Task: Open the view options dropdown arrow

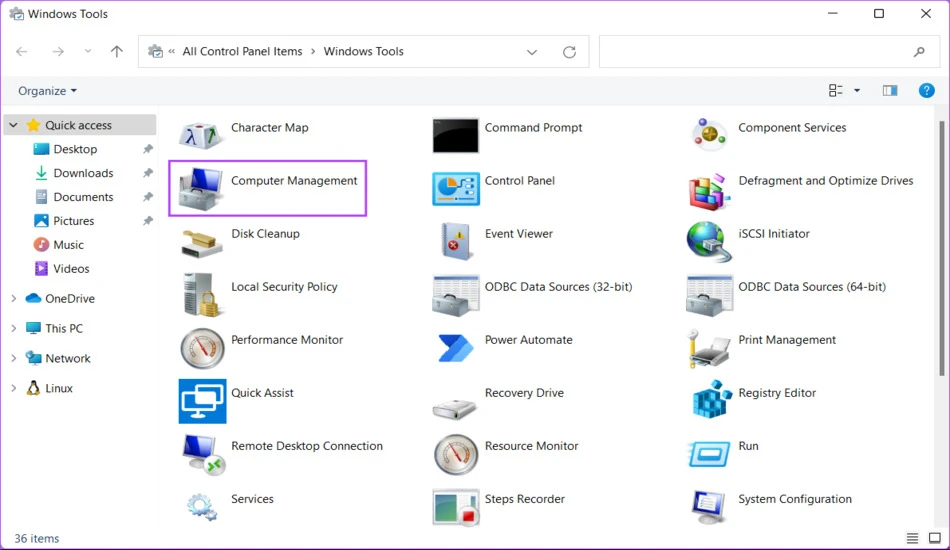Action: coord(857,91)
